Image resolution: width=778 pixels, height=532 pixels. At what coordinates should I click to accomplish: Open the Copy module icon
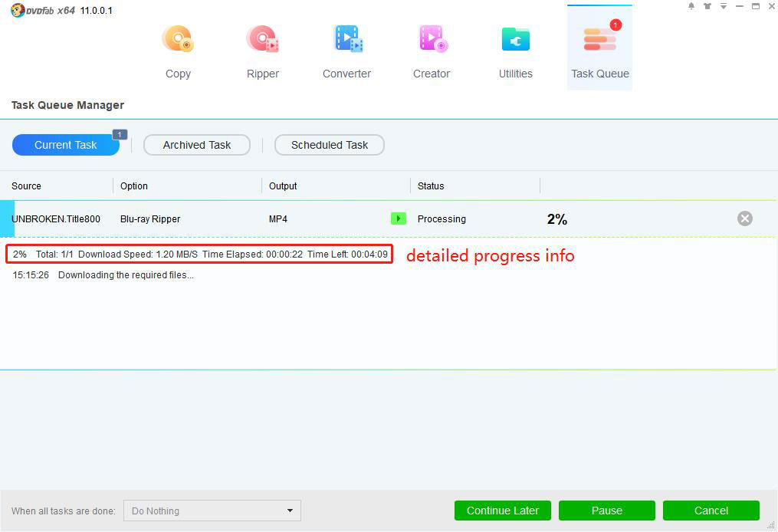click(x=178, y=40)
